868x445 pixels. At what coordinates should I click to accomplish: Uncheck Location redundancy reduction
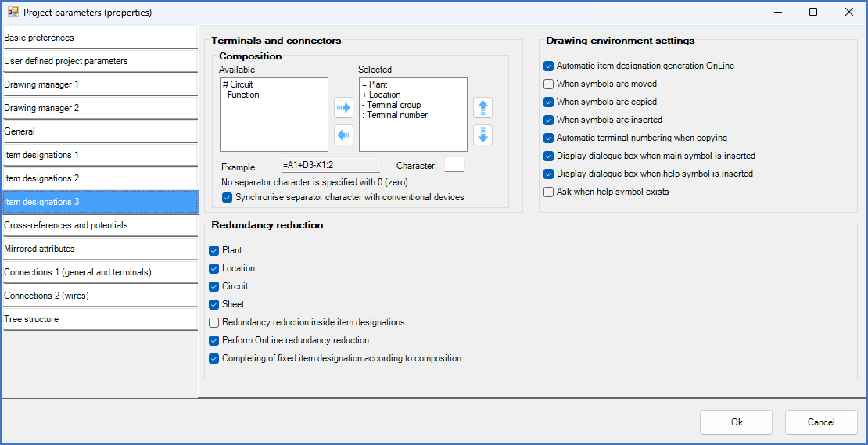214,268
